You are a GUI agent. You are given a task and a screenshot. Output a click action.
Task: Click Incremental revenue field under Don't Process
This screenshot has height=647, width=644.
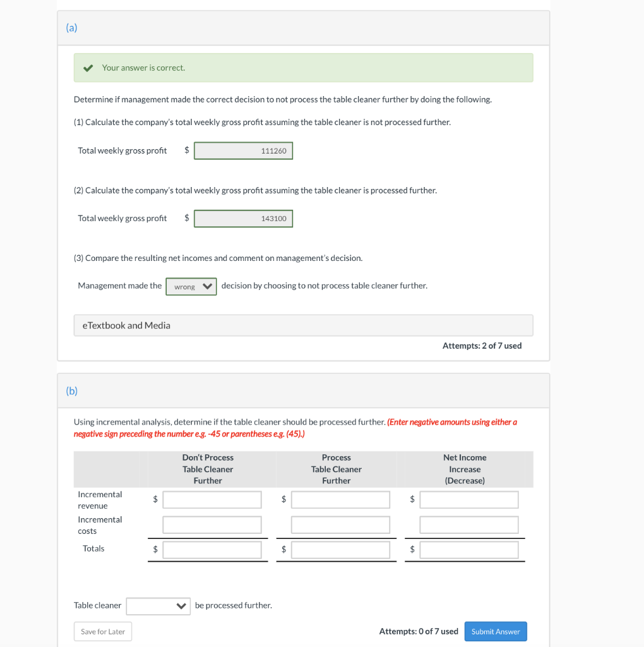(212, 500)
